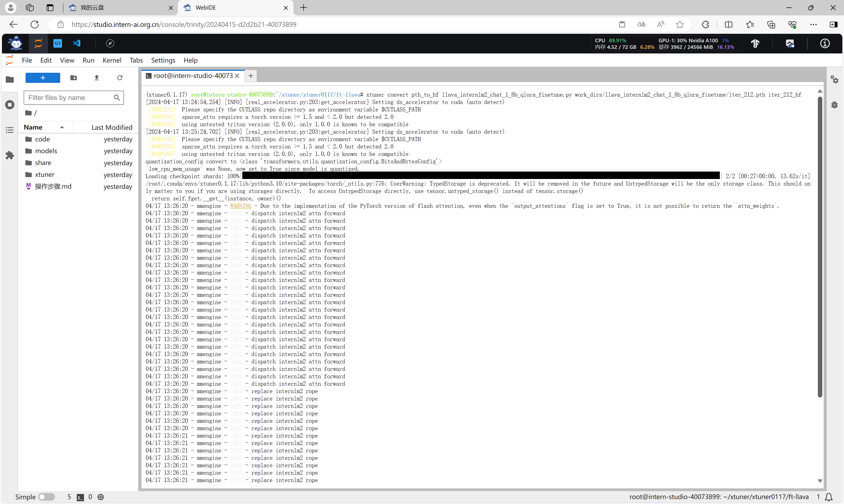This screenshot has width=844, height=504.
Task: Click the browser profile avatar icon
Action: pyautogui.click(x=10, y=7)
